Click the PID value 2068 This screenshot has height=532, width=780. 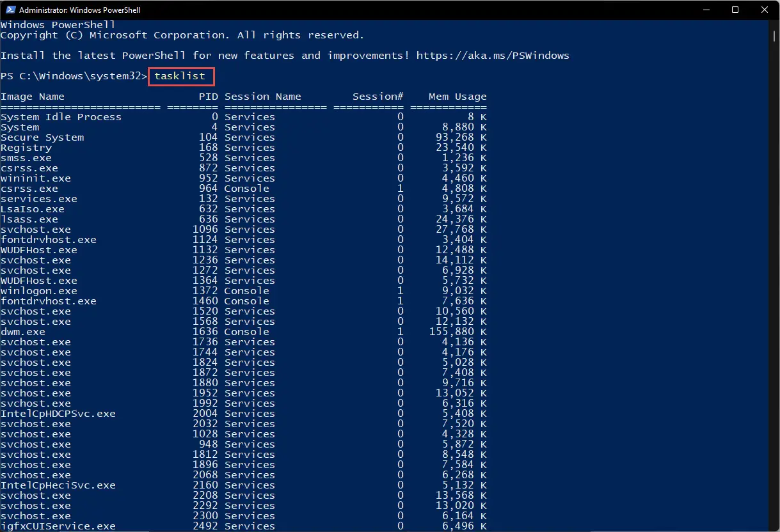205,475
